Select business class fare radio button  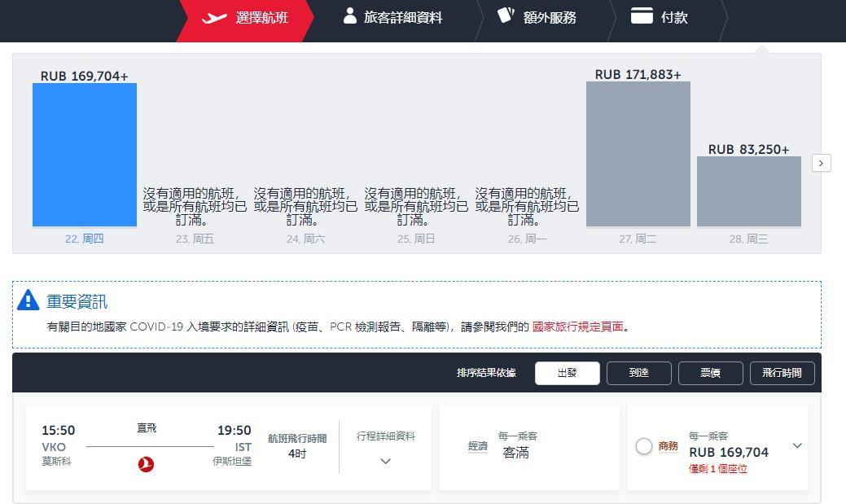click(644, 446)
